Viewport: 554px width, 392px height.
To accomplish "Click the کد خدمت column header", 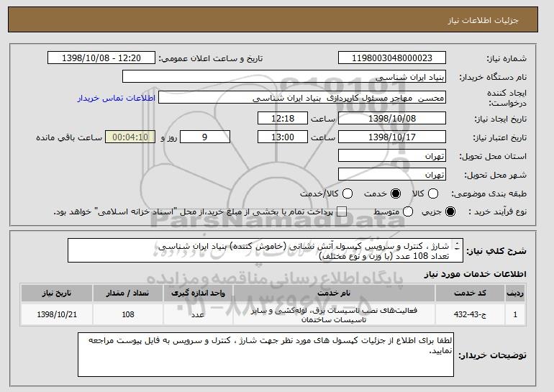I will coord(470,293).
